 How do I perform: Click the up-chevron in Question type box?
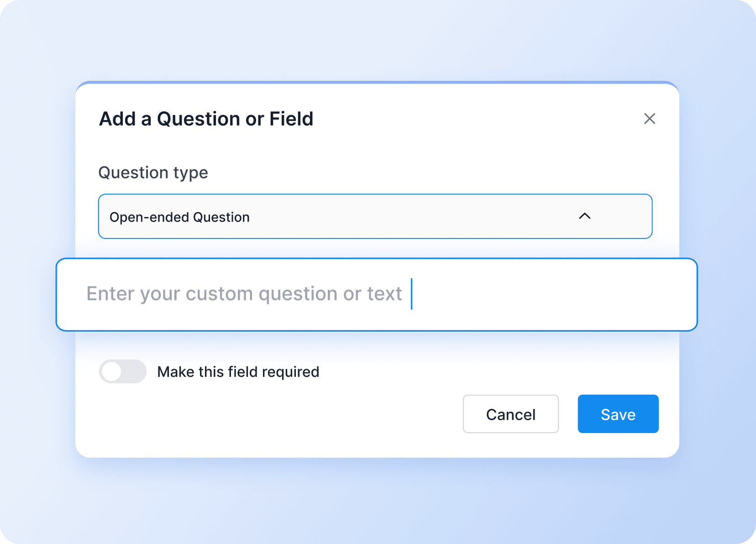coord(585,216)
